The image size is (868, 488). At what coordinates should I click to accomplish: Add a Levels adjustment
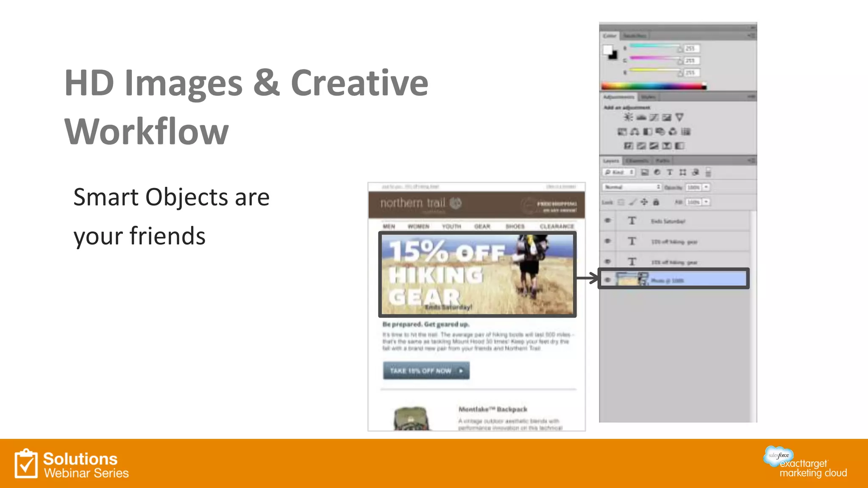point(641,117)
